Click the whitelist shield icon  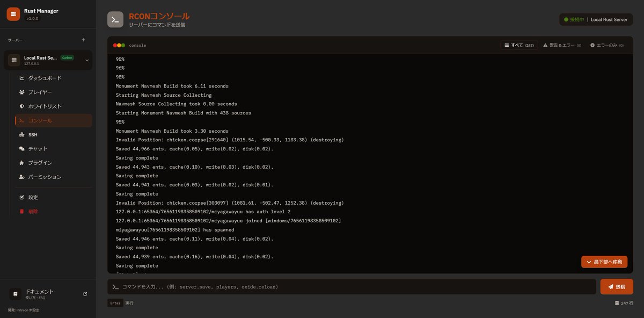coord(22,106)
